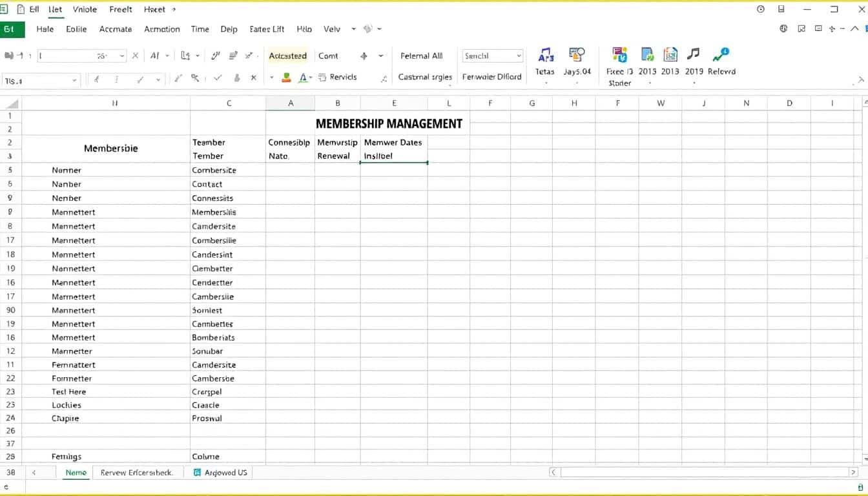Click the save icon near the window controls
Image resolution: width=868 pixels, height=496 pixels.
click(781, 9)
